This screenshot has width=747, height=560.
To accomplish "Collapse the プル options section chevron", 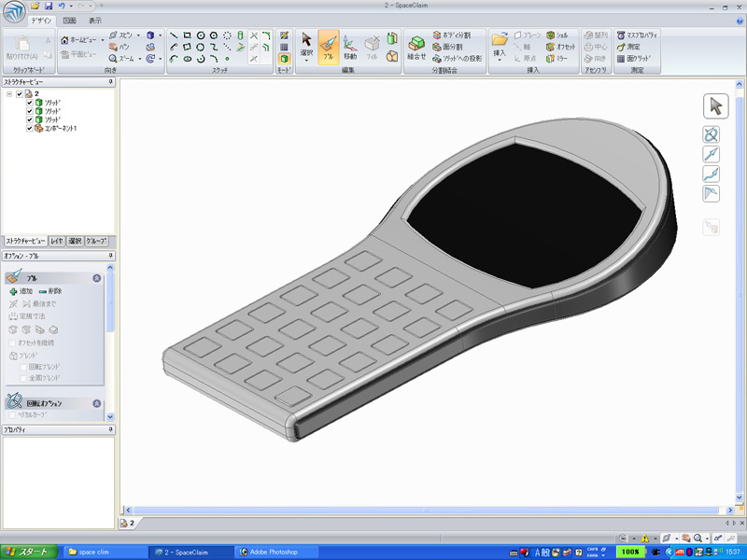I will coord(96,278).
